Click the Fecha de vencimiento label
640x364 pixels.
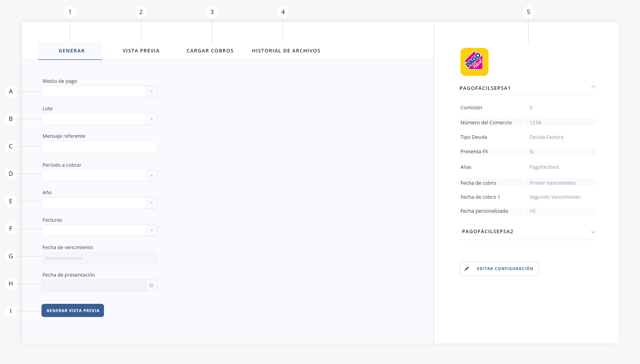68,247
